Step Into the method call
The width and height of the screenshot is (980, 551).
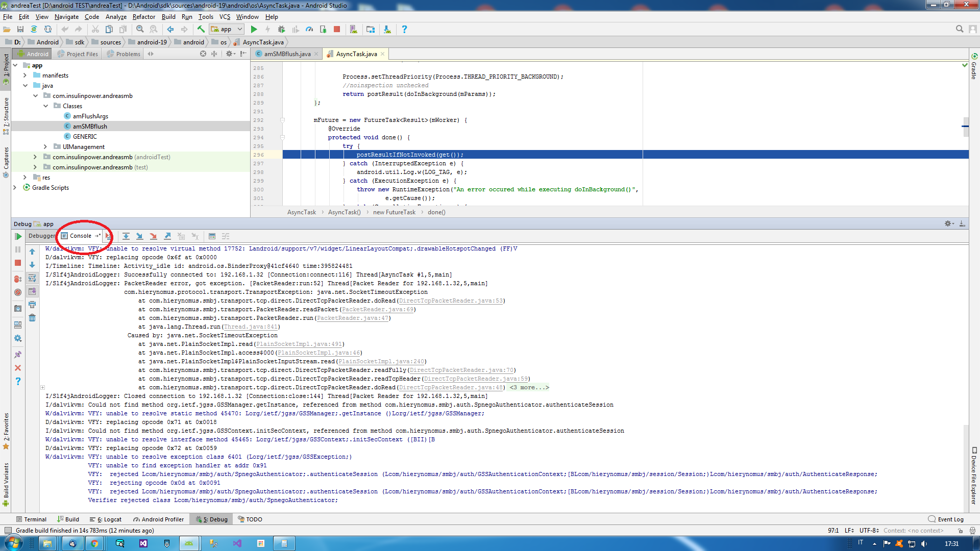(140, 236)
